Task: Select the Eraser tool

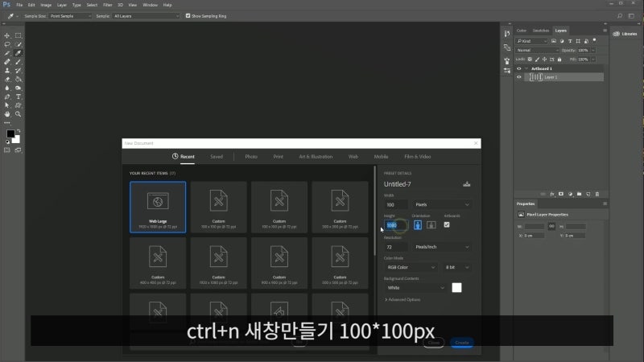Action: click(7, 79)
